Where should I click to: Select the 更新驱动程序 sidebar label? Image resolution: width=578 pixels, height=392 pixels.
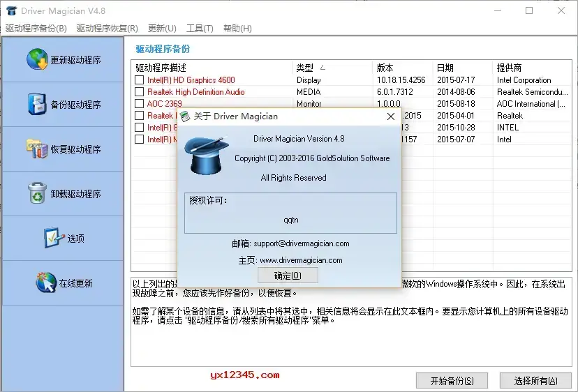pos(75,60)
